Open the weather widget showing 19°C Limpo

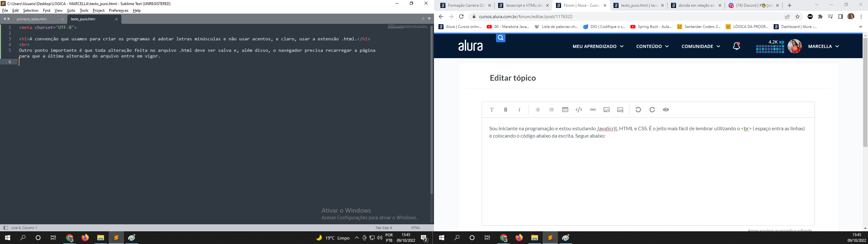[x=333, y=238]
